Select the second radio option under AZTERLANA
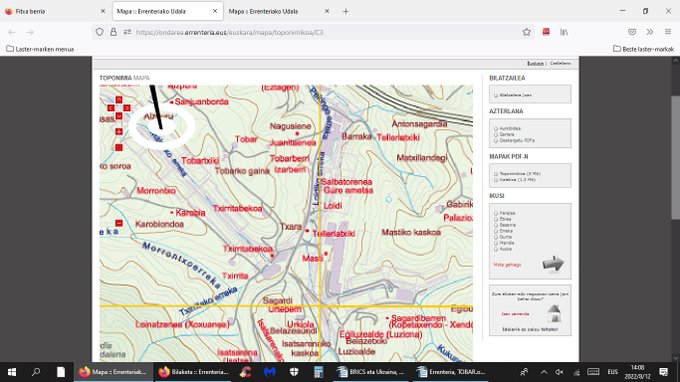680x382 pixels. pos(496,134)
